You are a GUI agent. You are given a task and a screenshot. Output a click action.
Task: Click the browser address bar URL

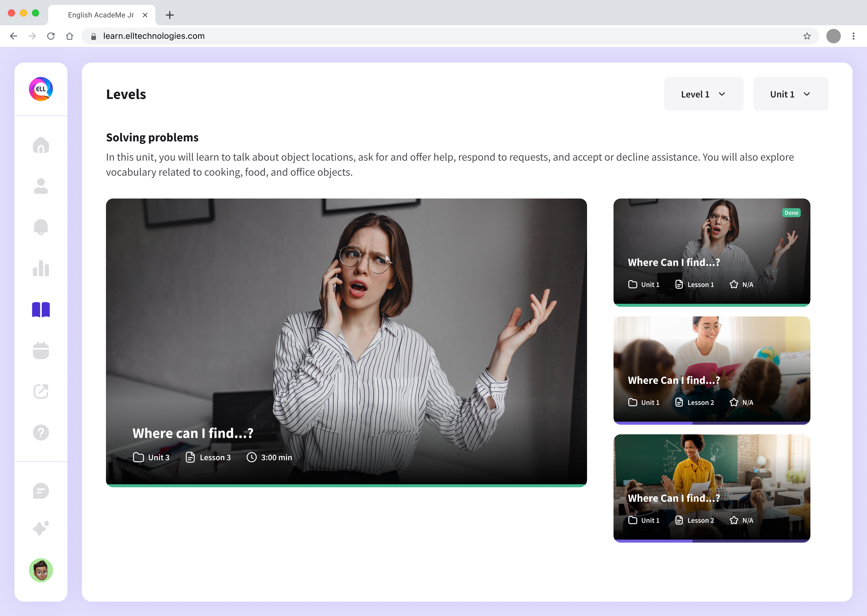154,36
